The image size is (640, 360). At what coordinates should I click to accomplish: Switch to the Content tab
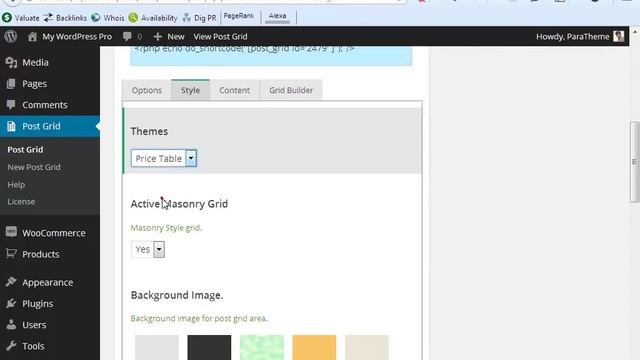(234, 90)
